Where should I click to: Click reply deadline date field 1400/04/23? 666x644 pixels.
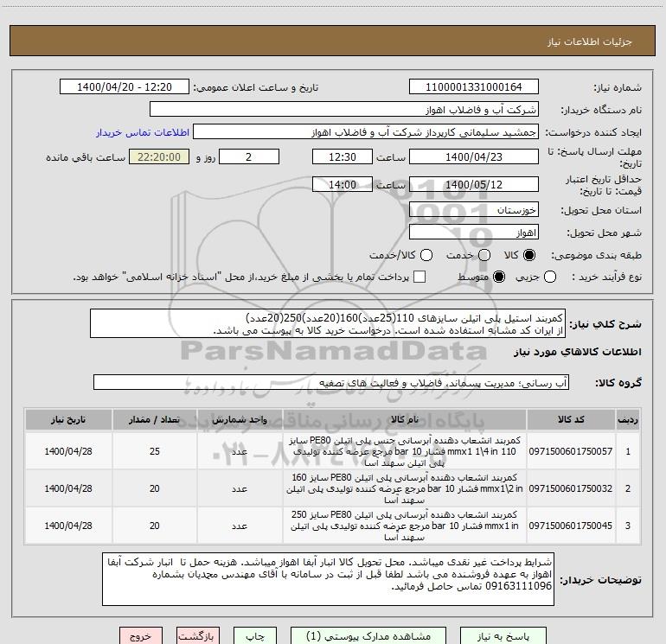(474, 157)
